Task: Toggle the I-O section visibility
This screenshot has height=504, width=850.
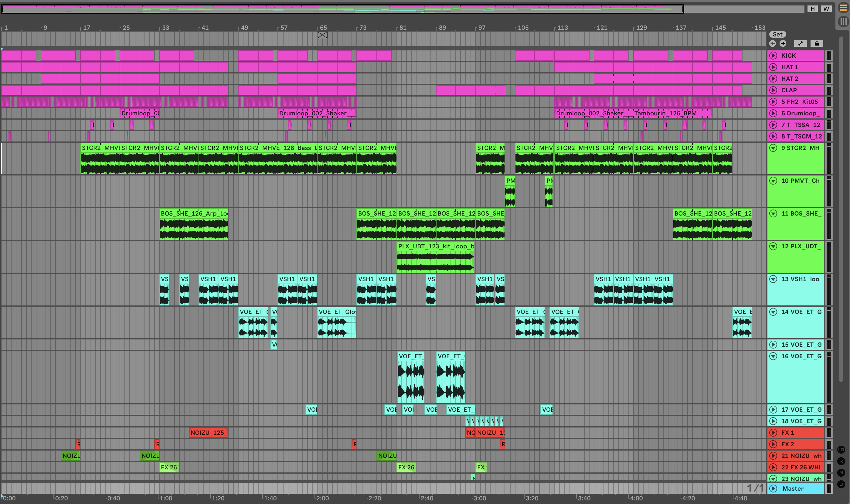Action: 841,450
